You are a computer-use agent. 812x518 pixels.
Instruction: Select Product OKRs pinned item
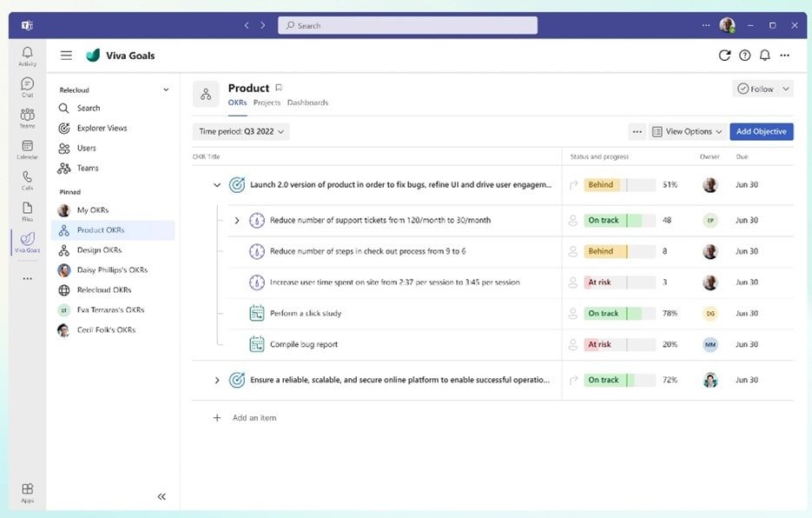point(113,230)
